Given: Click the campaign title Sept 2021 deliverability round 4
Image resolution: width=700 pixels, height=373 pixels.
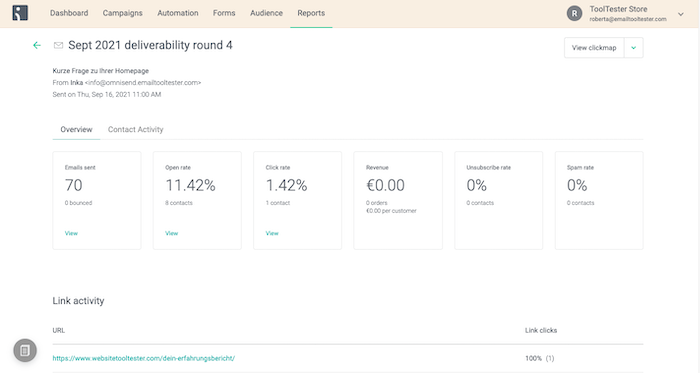Looking at the screenshot, I should click(150, 45).
